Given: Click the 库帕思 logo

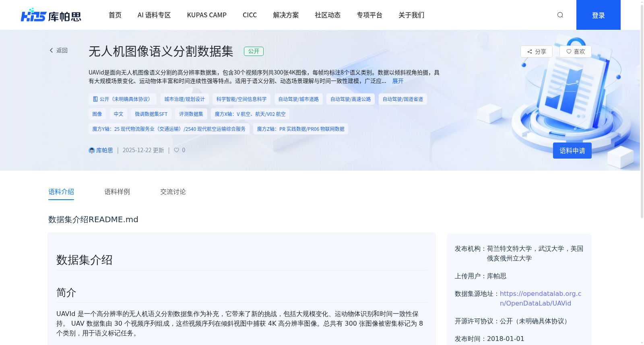Looking at the screenshot, I should point(51,15).
